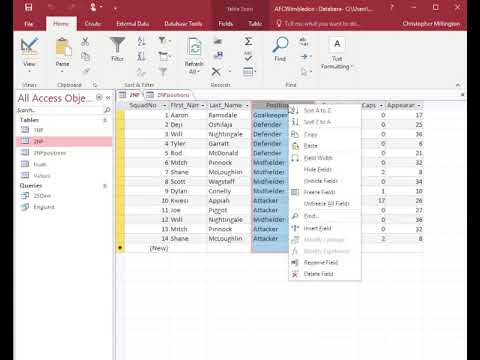The height and width of the screenshot is (360, 480).
Task: Open the Advanced filter options dropdown
Action: tap(165, 56)
